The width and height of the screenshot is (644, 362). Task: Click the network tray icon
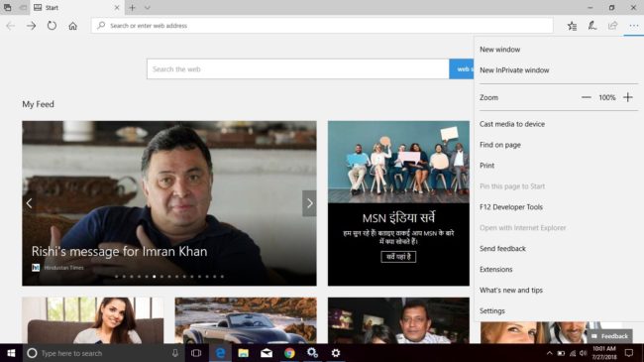572,353
